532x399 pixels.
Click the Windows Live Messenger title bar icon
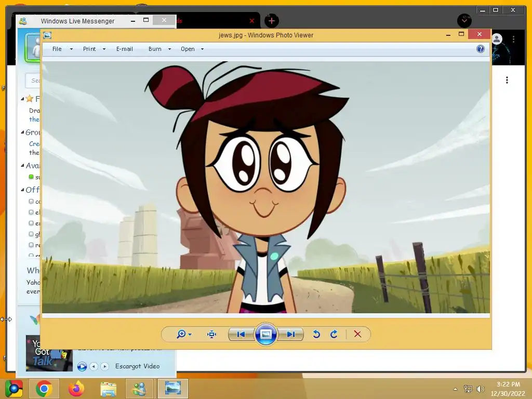coord(23,21)
